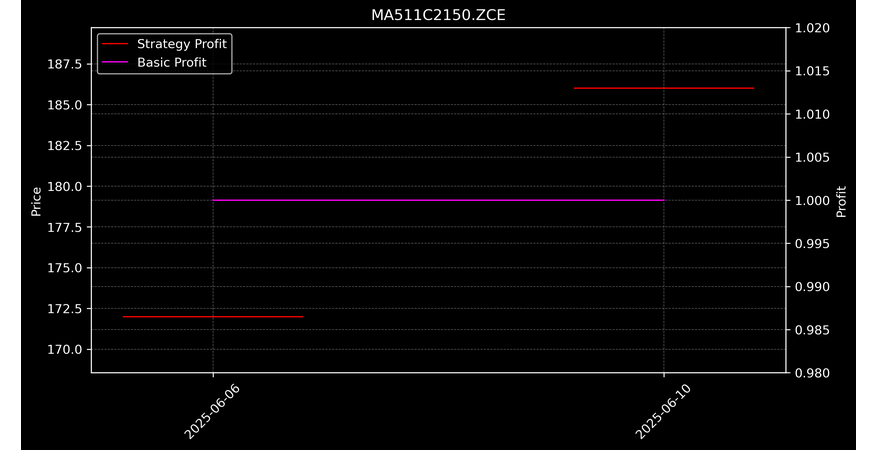Click the 180.0 price tick label

tap(64, 186)
